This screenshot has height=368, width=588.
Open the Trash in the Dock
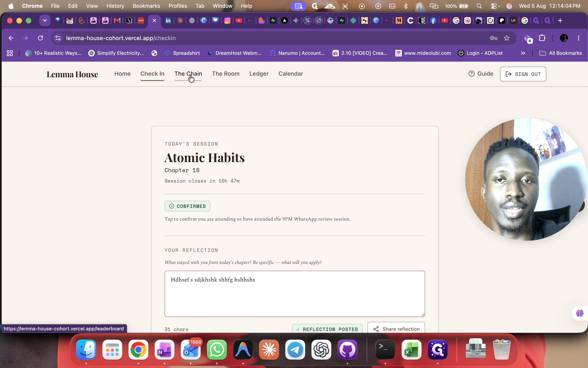[x=502, y=350]
